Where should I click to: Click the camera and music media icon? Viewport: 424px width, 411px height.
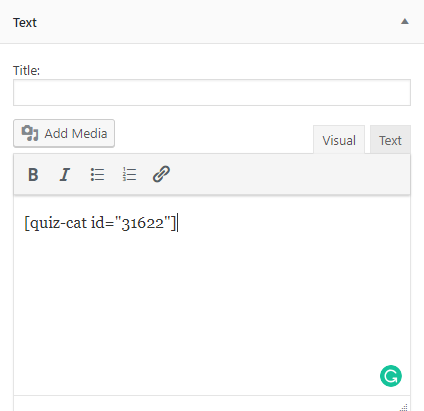coord(30,133)
